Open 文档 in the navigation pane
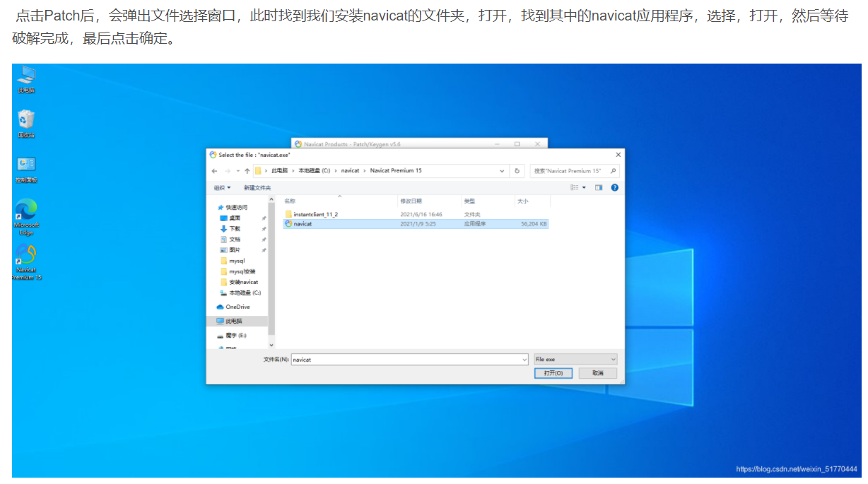This screenshot has height=484, width=868. (x=235, y=240)
